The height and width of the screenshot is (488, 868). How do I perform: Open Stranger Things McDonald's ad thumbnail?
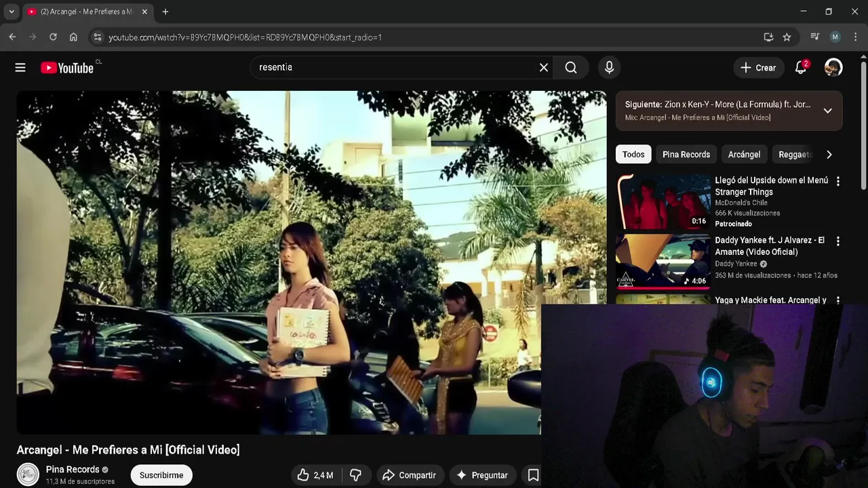point(663,201)
